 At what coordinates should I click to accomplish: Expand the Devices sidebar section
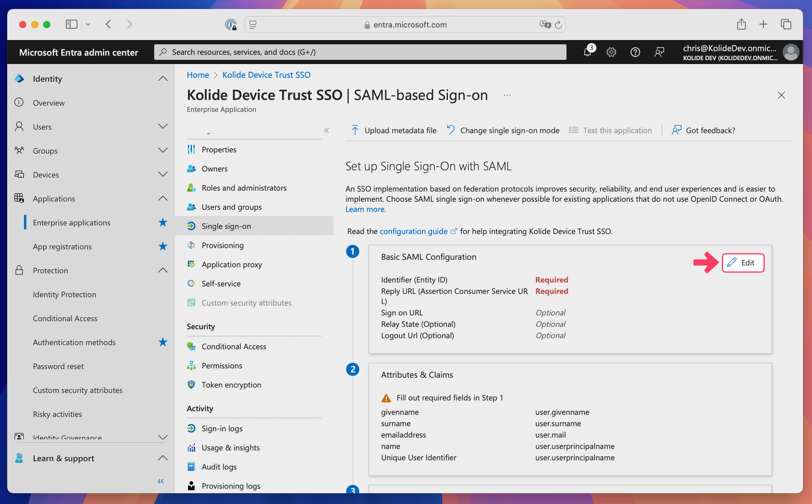click(x=162, y=174)
